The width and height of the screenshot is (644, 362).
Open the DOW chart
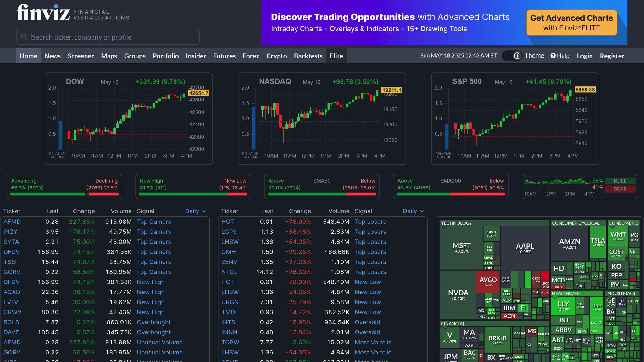coord(129,118)
